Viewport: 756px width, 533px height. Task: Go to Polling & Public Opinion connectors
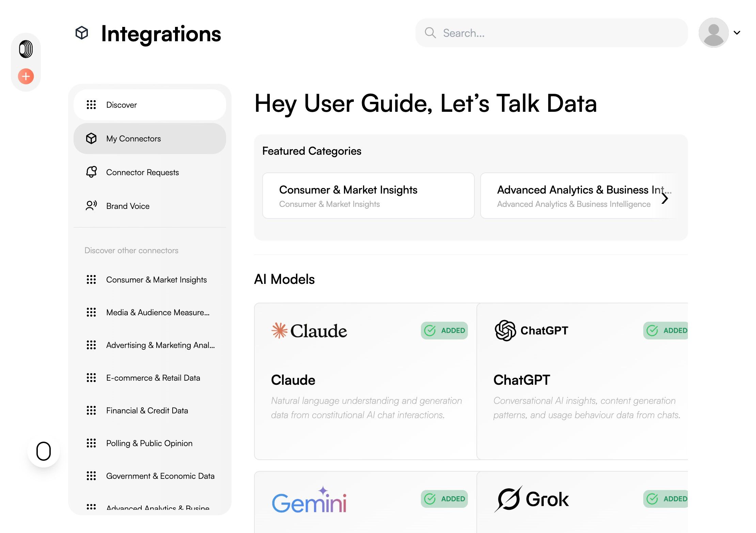pyautogui.click(x=149, y=443)
